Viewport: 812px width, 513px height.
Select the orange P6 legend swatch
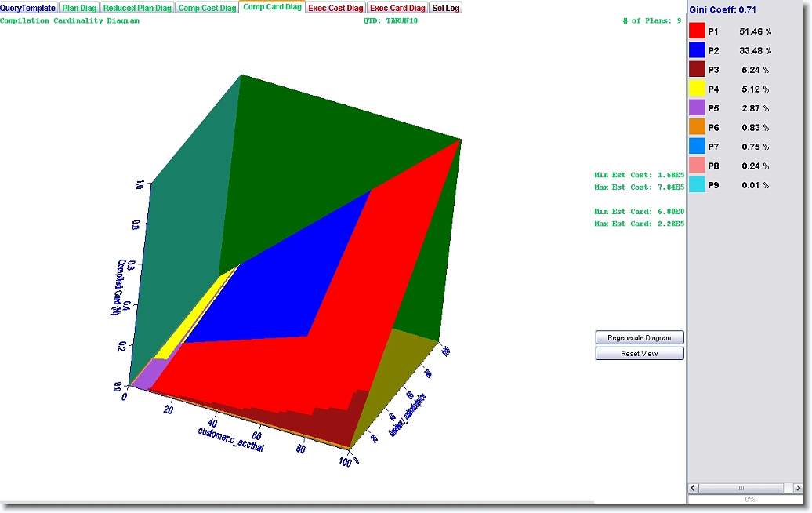pos(697,127)
